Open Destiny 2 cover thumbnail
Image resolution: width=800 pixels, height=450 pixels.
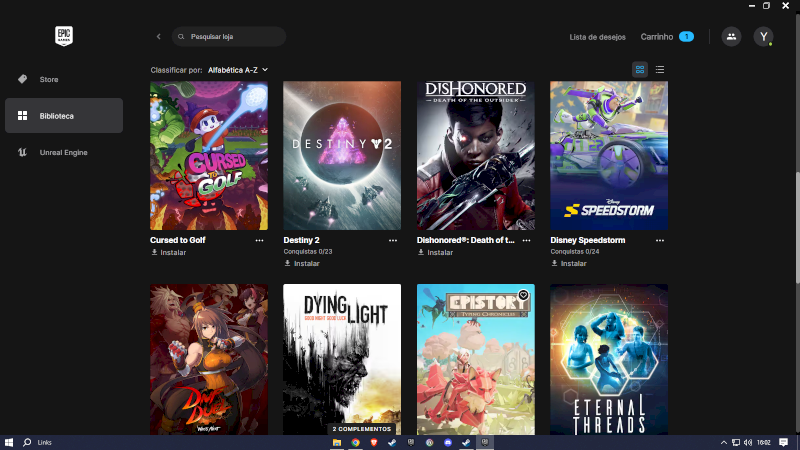342,156
